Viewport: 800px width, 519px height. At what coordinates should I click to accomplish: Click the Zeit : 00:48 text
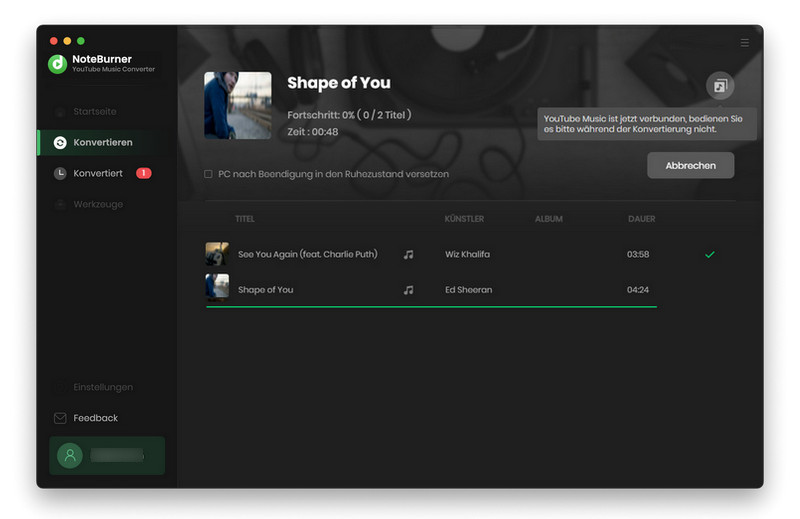[313, 132]
